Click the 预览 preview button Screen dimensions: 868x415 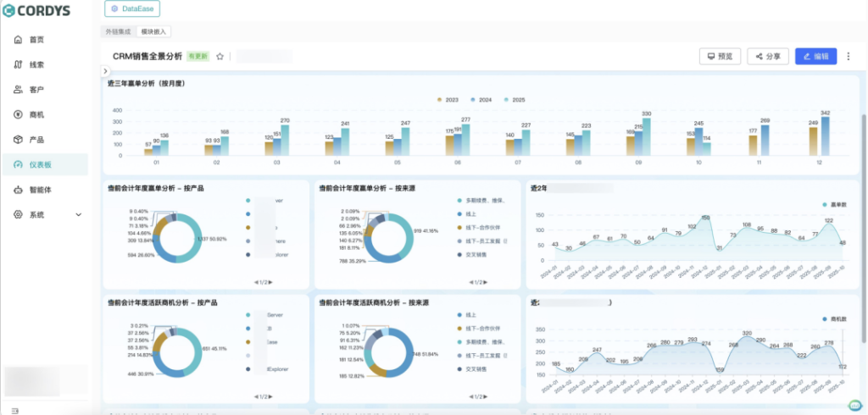click(x=720, y=57)
